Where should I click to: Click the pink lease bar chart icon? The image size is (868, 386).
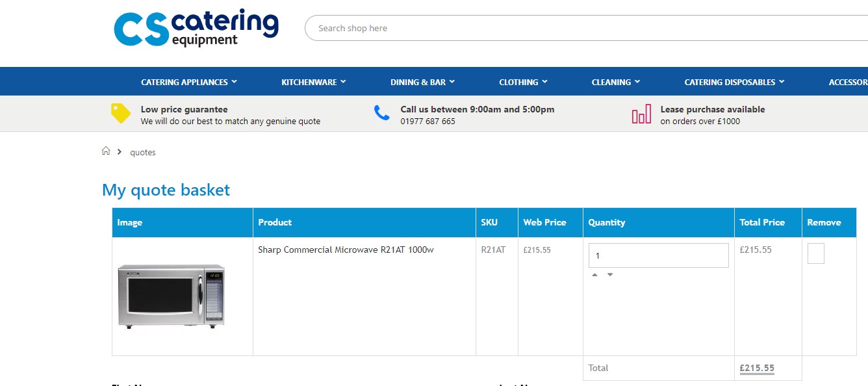tap(641, 114)
